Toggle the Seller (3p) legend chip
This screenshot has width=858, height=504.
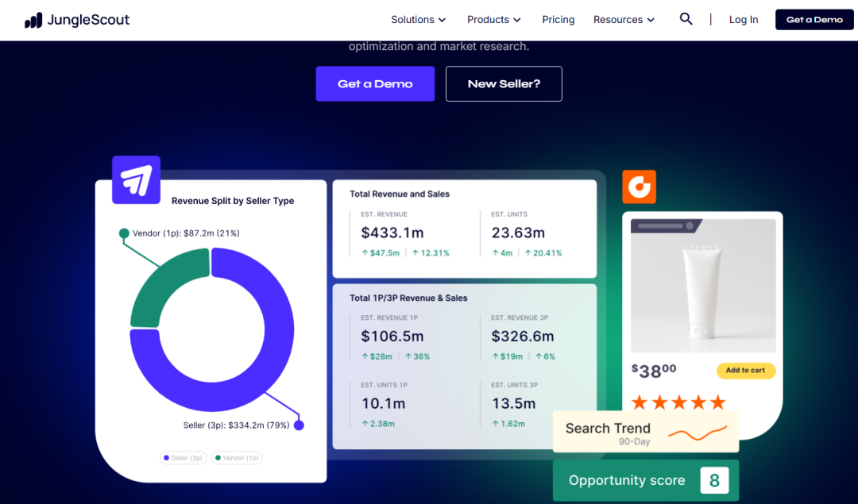[x=184, y=458]
